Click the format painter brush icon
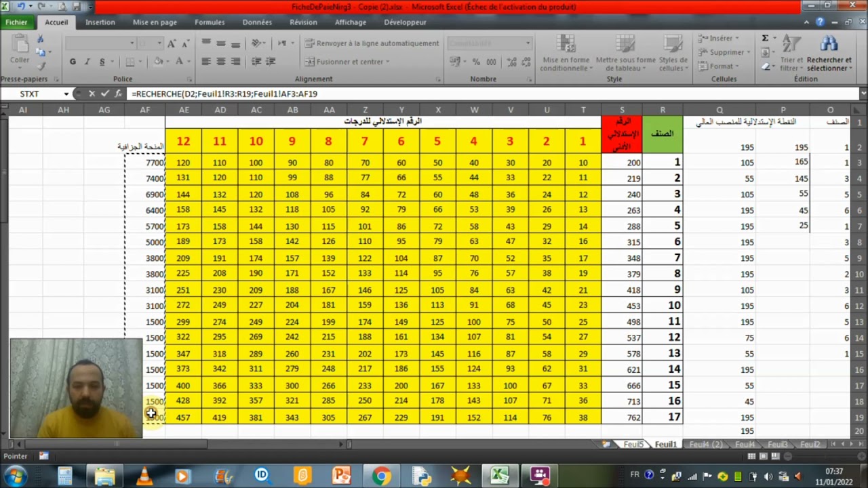The image size is (868, 488). click(41, 66)
